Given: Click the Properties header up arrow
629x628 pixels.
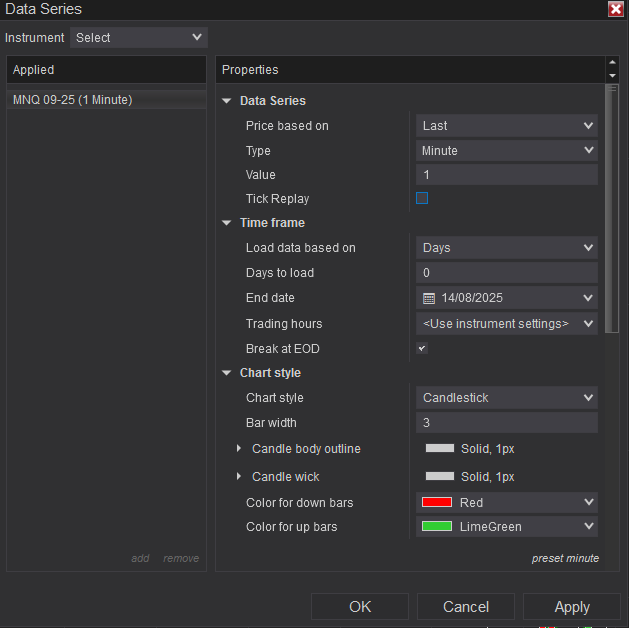Looking at the screenshot, I should click(612, 62).
